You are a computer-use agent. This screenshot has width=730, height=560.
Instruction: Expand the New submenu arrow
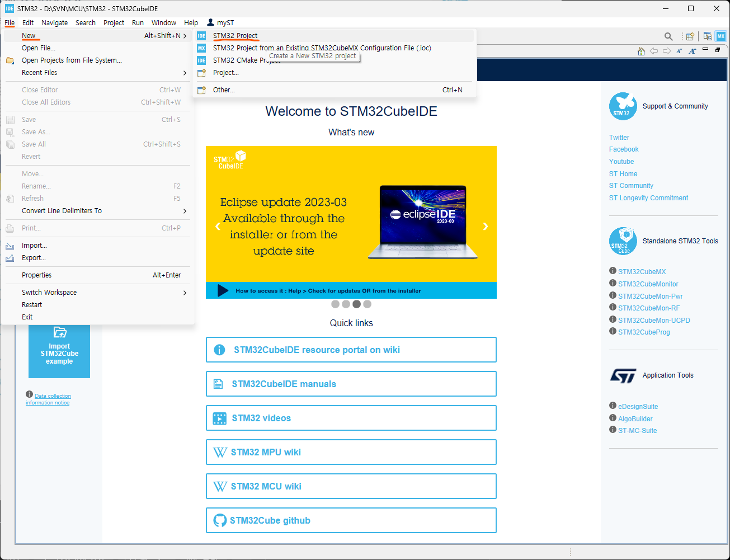(185, 36)
